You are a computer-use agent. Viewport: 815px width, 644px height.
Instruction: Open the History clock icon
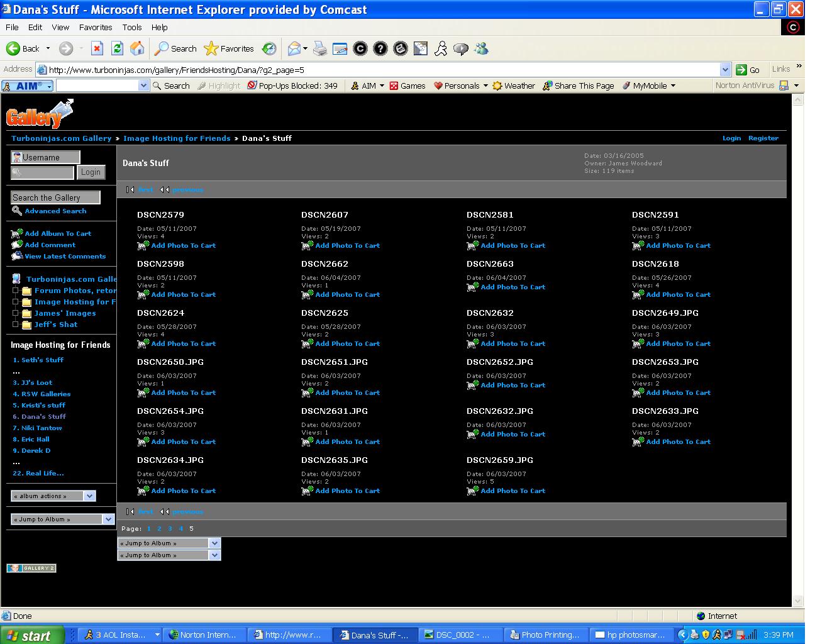pyautogui.click(x=269, y=48)
